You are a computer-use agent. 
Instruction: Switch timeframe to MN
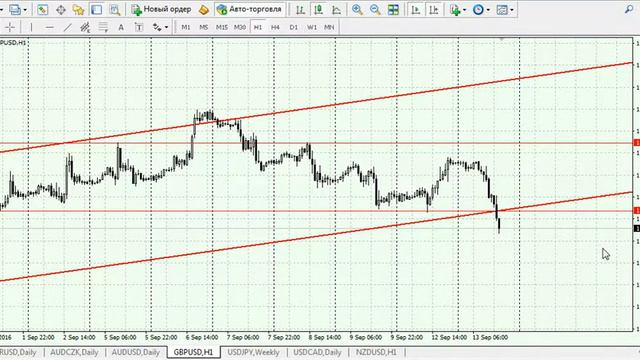click(329, 27)
